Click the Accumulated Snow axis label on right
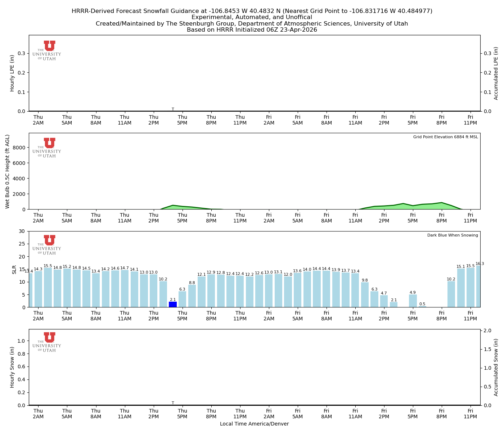The width and height of the screenshot is (504, 432). [496, 367]
